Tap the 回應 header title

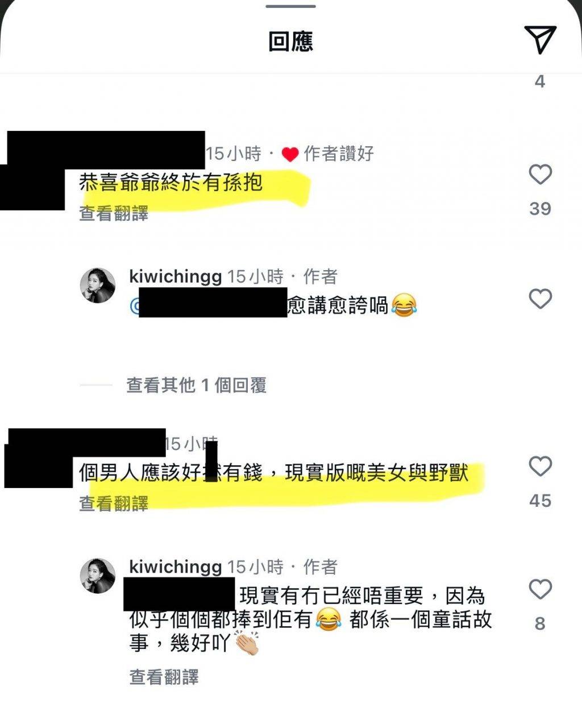pos(290,42)
